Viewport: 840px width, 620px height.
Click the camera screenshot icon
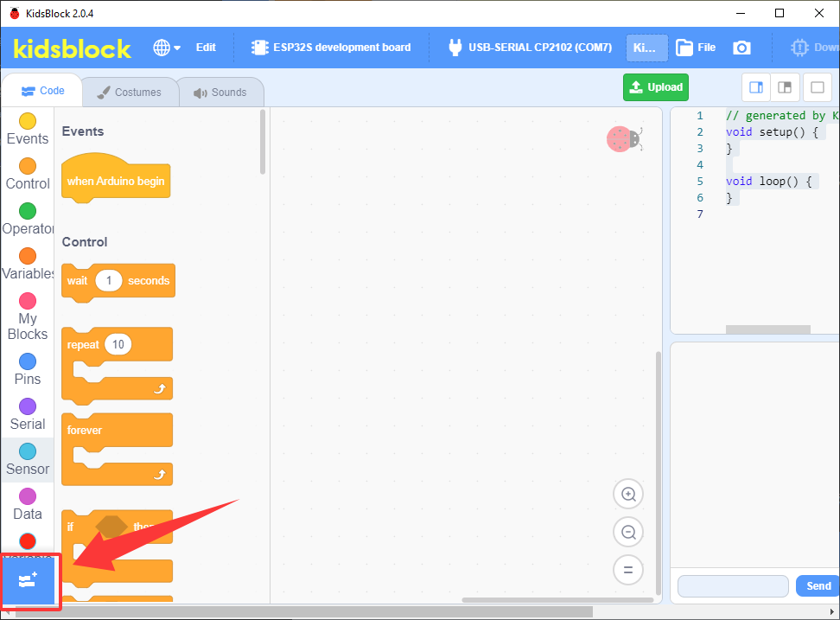(x=741, y=48)
